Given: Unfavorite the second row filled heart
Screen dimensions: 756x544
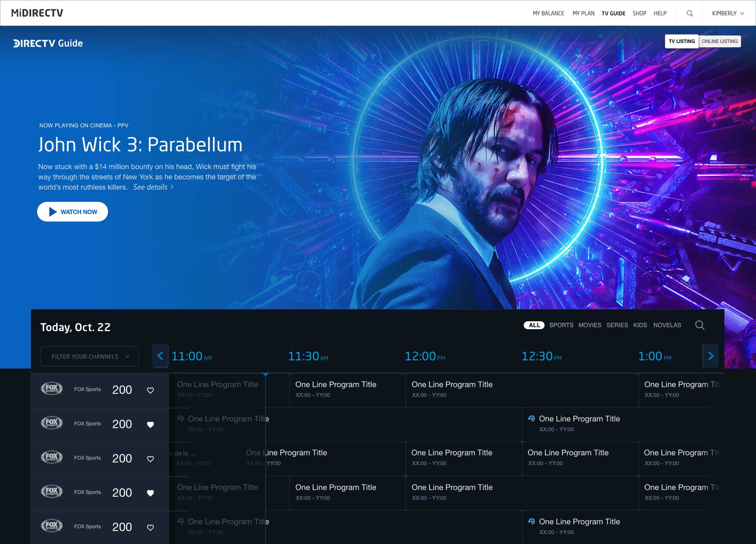Looking at the screenshot, I should [150, 425].
